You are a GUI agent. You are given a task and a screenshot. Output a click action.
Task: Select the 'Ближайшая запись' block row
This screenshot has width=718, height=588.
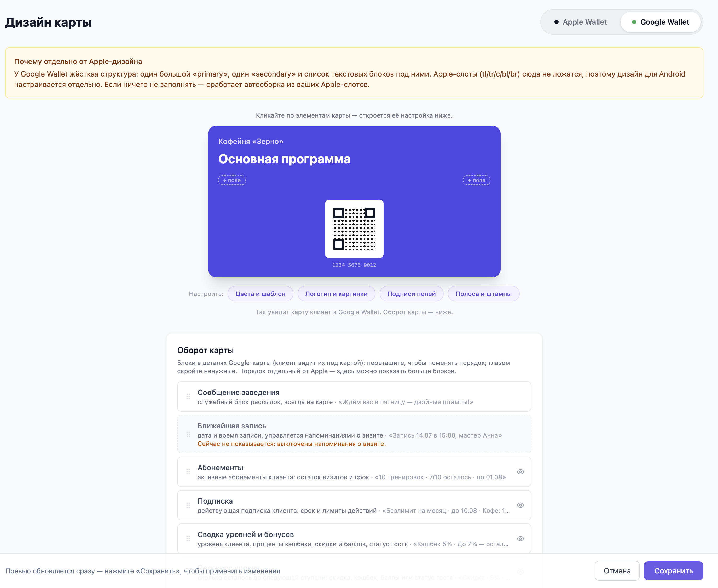[354, 434]
